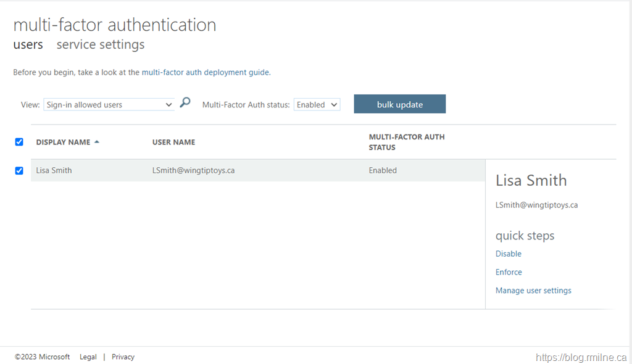The height and width of the screenshot is (364, 632).
Task: Open the Legal footer link
Action: click(x=88, y=357)
